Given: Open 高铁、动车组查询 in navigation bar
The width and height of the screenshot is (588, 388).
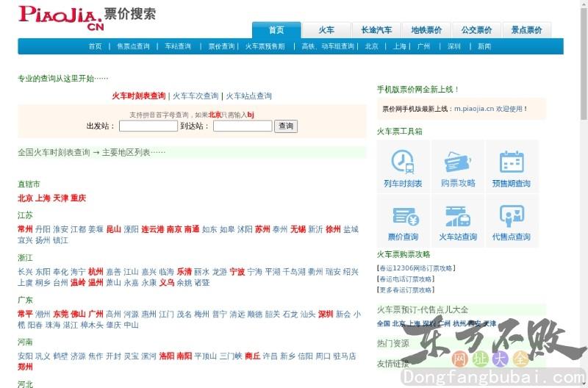Looking at the screenshot, I should point(328,46).
